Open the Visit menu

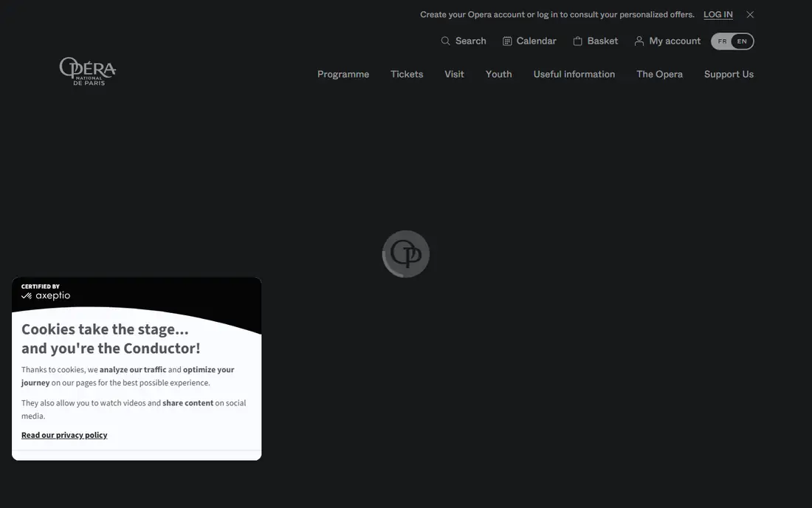pyautogui.click(x=454, y=74)
